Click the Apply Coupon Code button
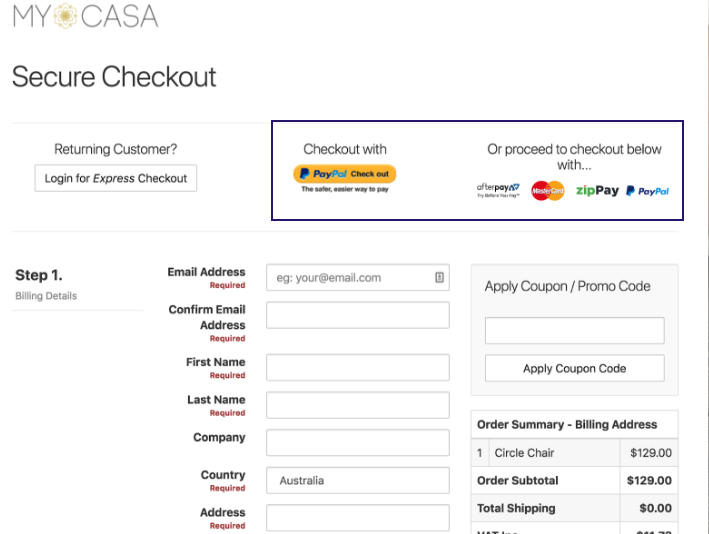The height and width of the screenshot is (534, 709). 574,368
